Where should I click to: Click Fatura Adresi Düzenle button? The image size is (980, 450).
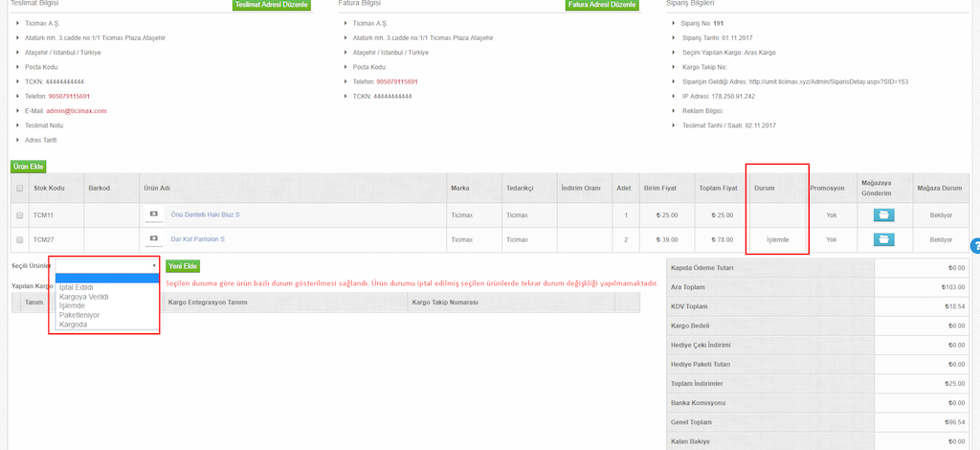pyautogui.click(x=603, y=5)
